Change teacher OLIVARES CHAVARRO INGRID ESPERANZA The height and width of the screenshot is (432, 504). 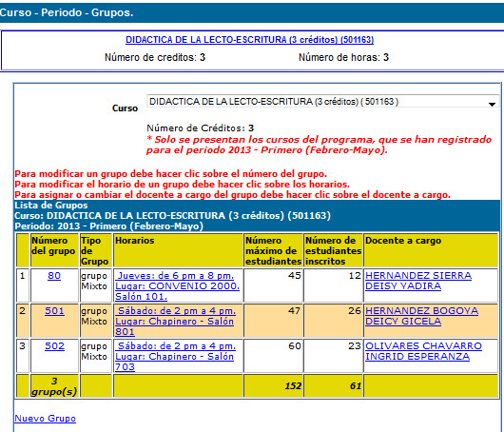(423, 351)
